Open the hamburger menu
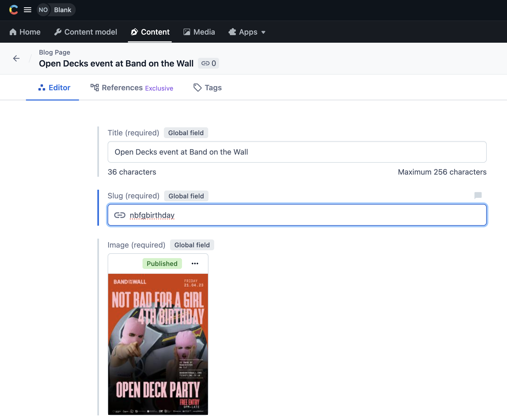The image size is (507, 420). pos(28,10)
